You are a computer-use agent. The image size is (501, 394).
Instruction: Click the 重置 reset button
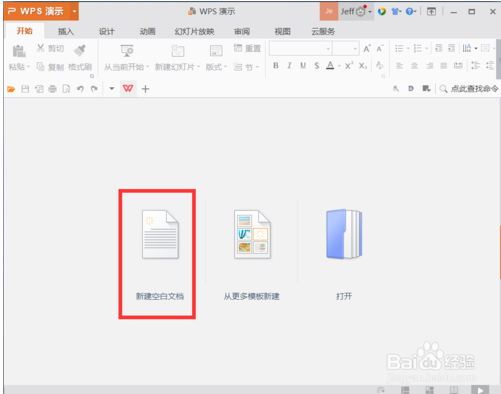(247, 48)
